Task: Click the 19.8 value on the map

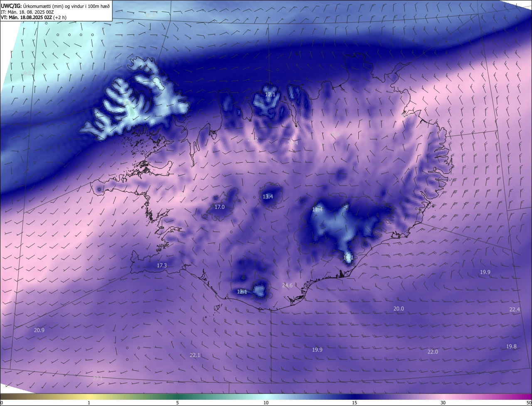Action: click(511, 346)
